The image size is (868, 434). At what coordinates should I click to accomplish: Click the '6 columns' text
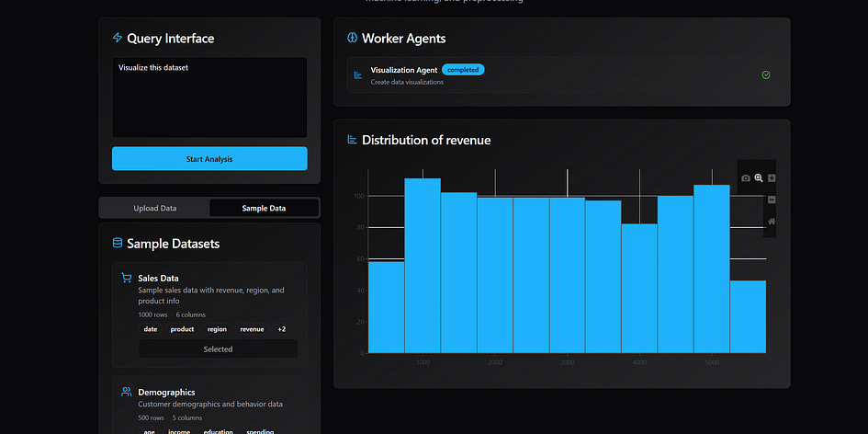click(x=190, y=314)
